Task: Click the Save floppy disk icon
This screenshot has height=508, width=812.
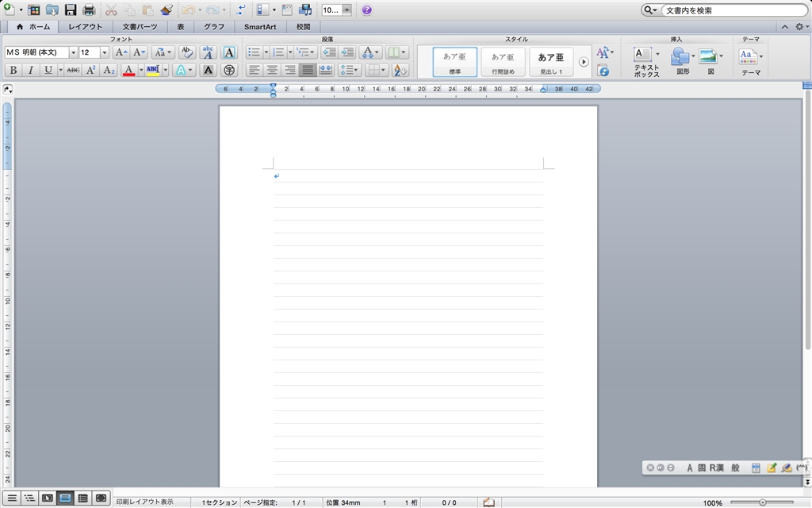Action: pos(71,10)
